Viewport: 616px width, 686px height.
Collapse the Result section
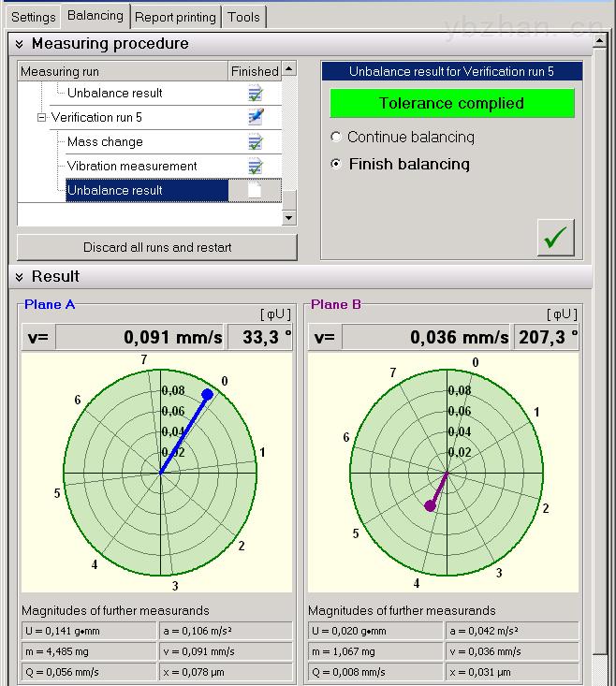coord(20,277)
